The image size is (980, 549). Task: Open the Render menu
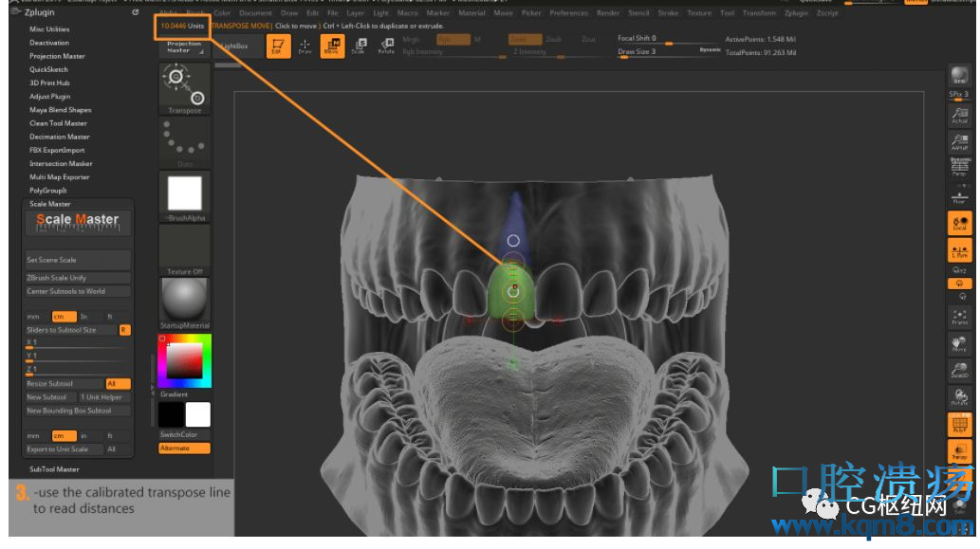point(607,12)
